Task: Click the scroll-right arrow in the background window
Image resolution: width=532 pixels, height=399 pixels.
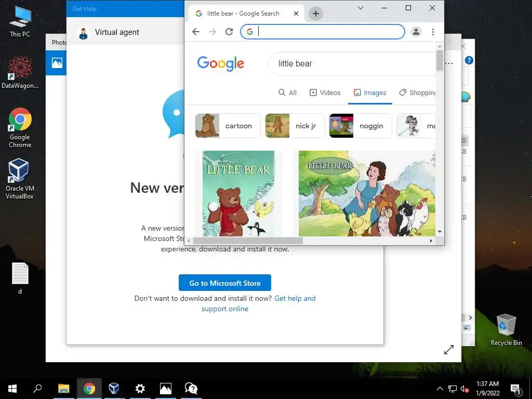Action: 471,317
